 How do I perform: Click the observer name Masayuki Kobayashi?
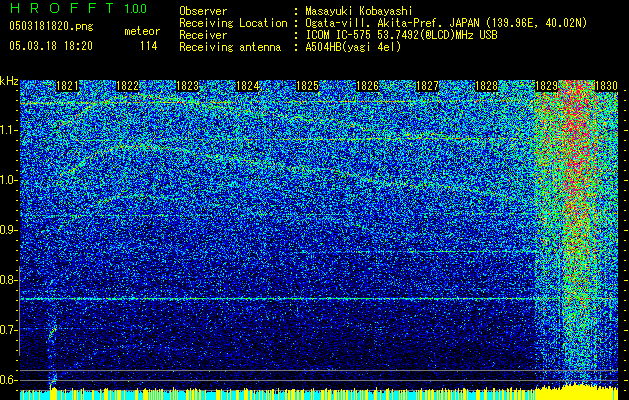click(359, 11)
